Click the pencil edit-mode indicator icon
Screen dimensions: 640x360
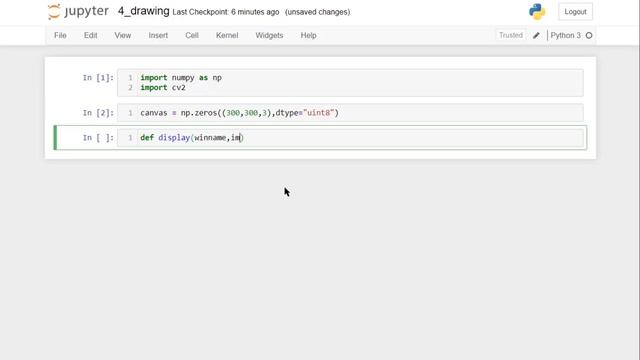pos(536,36)
